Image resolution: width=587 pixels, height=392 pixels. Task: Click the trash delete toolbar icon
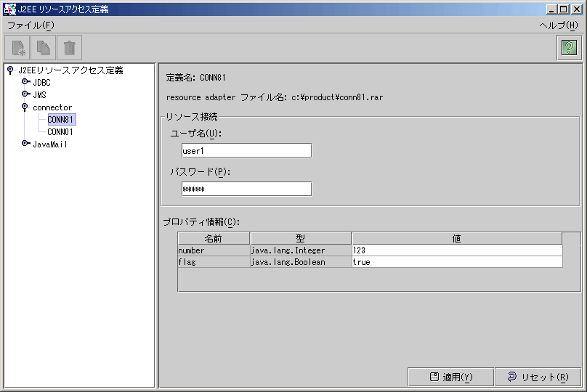[x=69, y=47]
